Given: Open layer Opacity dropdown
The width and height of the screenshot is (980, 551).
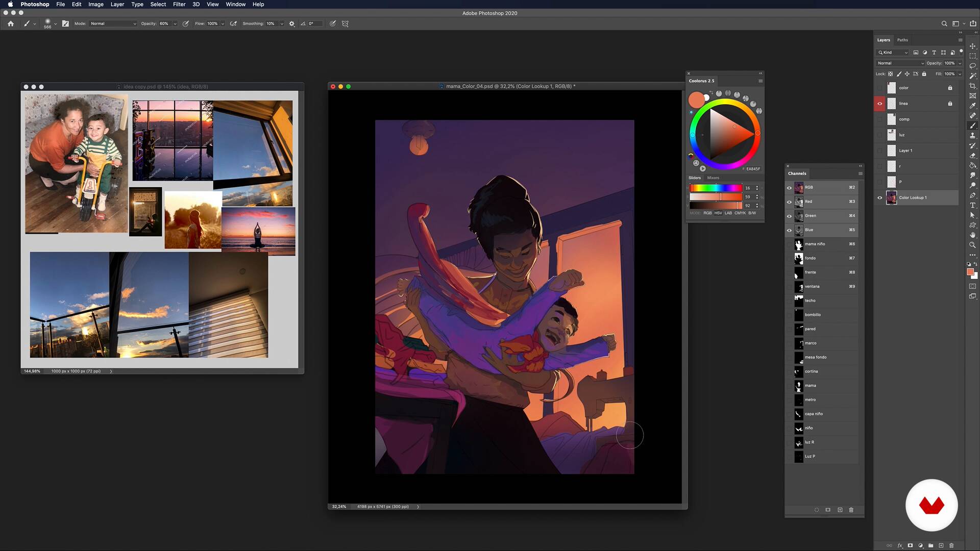Looking at the screenshot, I should tap(960, 63).
